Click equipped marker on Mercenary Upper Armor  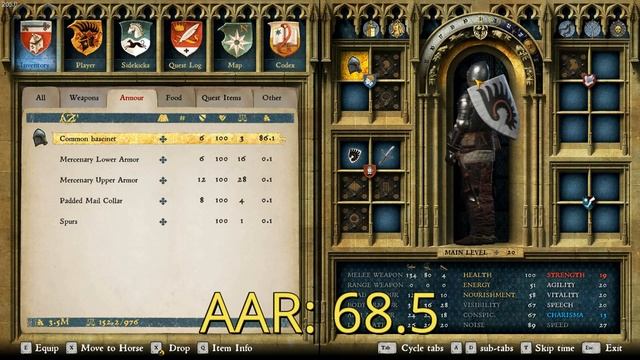pyautogui.click(x=163, y=180)
